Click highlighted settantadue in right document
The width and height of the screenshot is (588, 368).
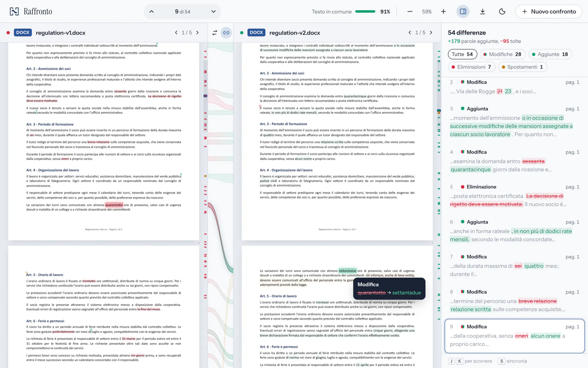pyautogui.click(x=348, y=271)
